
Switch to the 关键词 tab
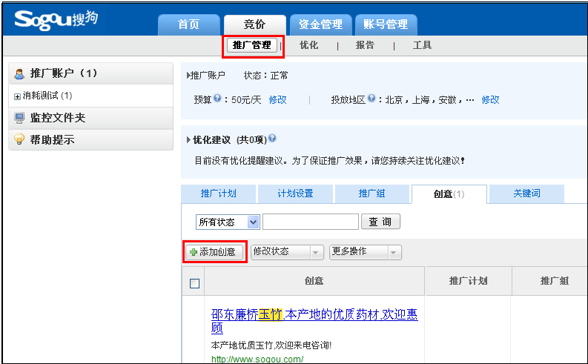pyautogui.click(x=526, y=193)
